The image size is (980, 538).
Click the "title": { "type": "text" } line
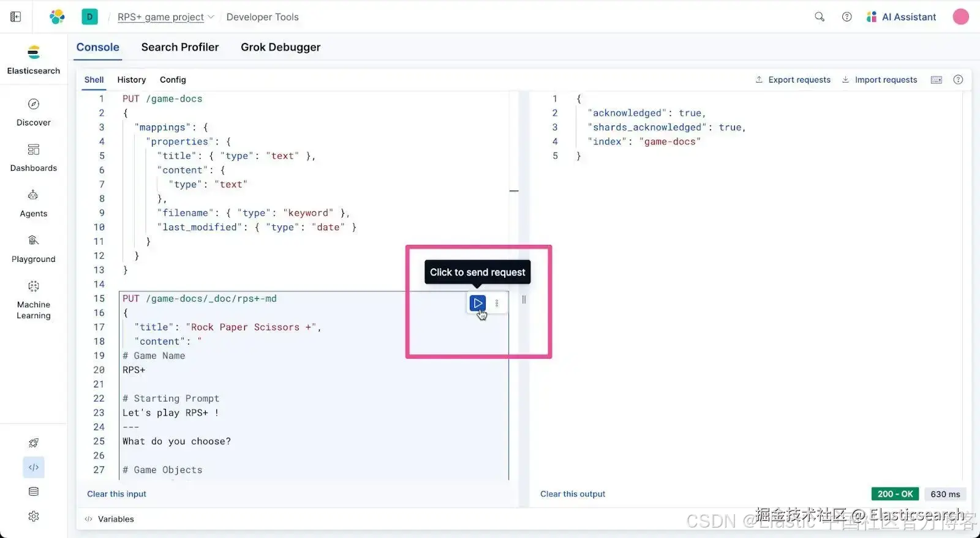tap(236, 155)
